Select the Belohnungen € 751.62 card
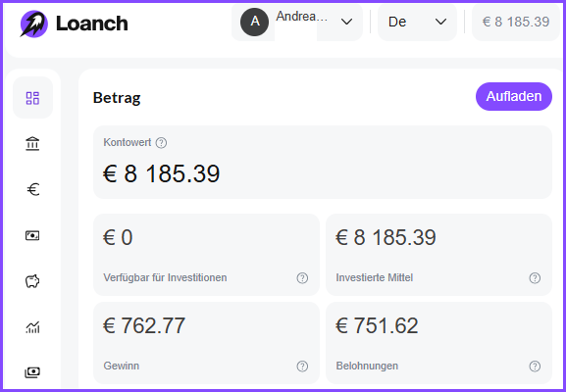 tap(438, 343)
